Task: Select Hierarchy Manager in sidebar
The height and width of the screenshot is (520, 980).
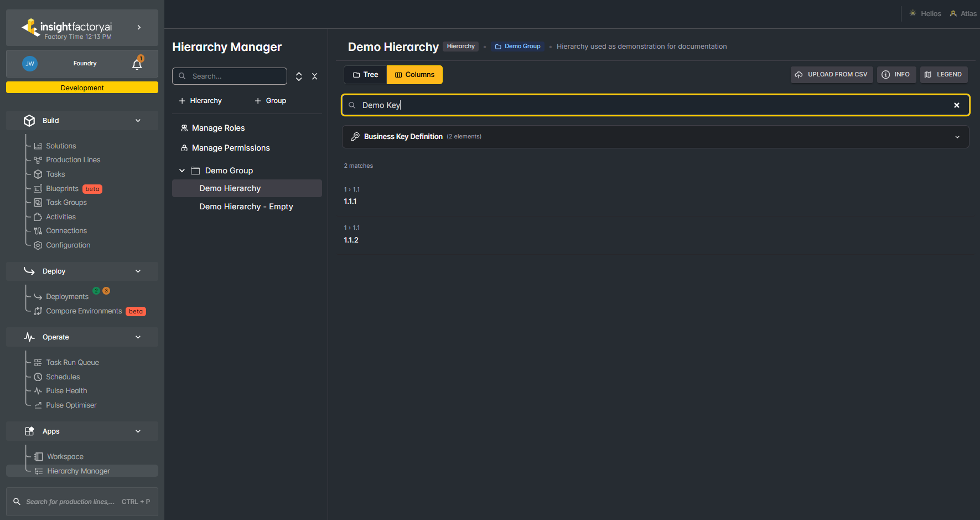Action: click(82, 471)
